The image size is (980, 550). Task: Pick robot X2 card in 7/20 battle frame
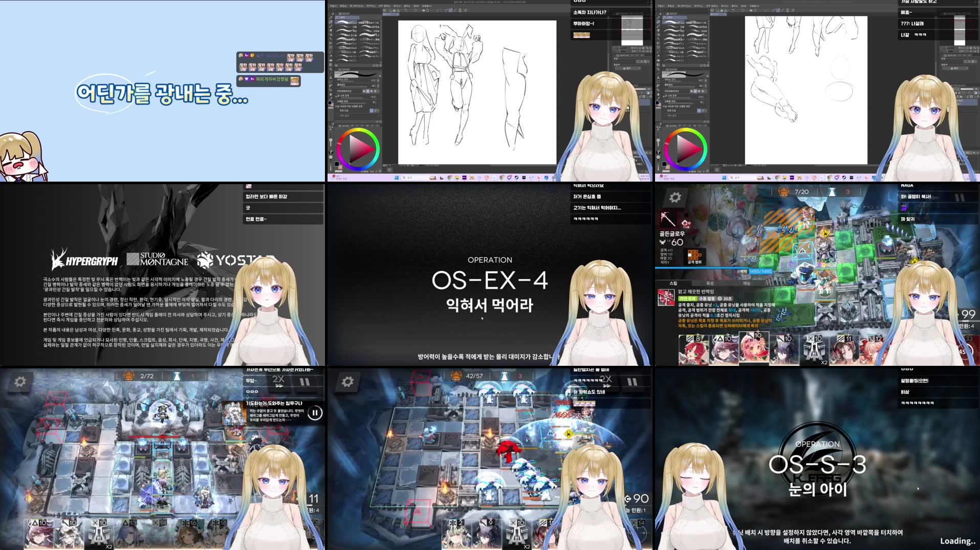(814, 349)
